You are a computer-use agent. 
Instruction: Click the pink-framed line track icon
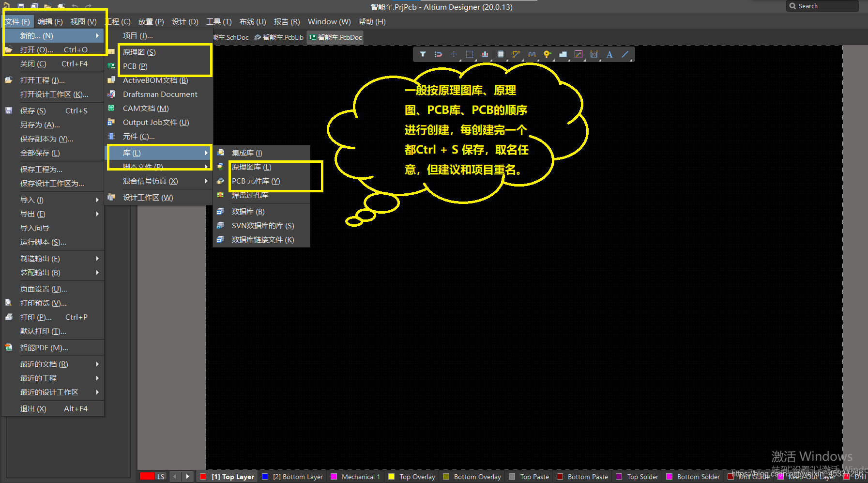tap(579, 54)
